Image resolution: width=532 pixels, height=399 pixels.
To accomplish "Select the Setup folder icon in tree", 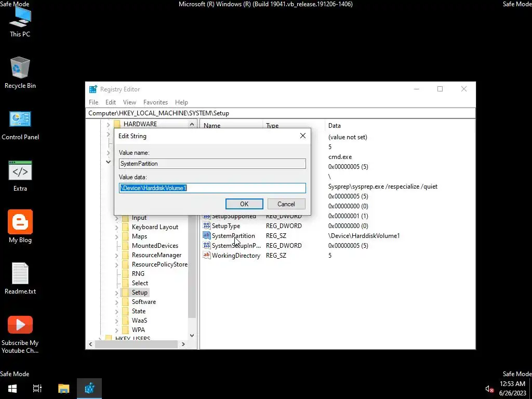I will [126, 292].
